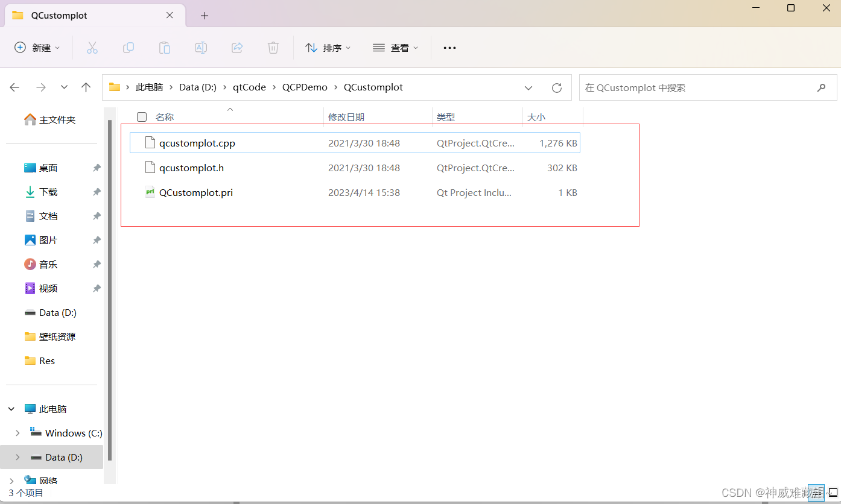Click the pin icon next to 音乐
This screenshot has height=504, width=841.
[x=97, y=265]
